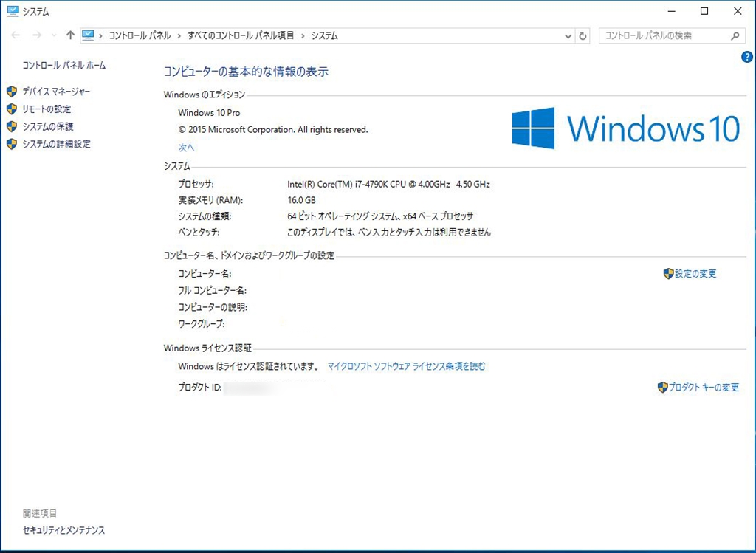Click the Forward navigation arrow
Image resolution: width=756 pixels, height=553 pixels.
[37, 35]
